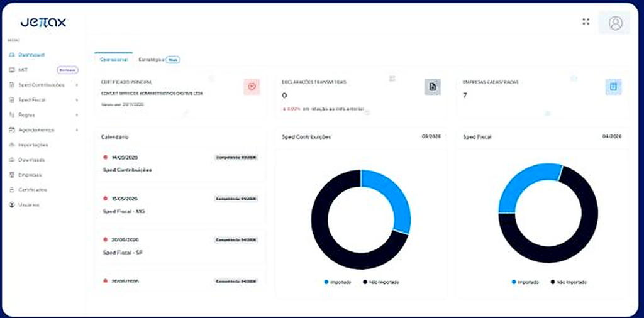Image resolution: width=644 pixels, height=318 pixels.
Task: Expand the Sped Contribuições sidebar submenu arrow
Action: click(x=77, y=85)
